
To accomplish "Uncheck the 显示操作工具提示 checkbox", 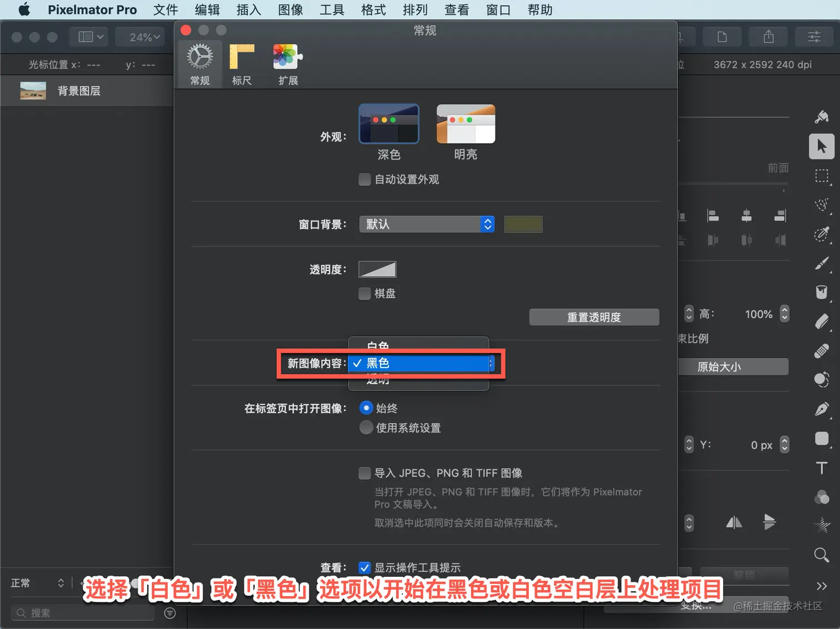I will [364, 567].
